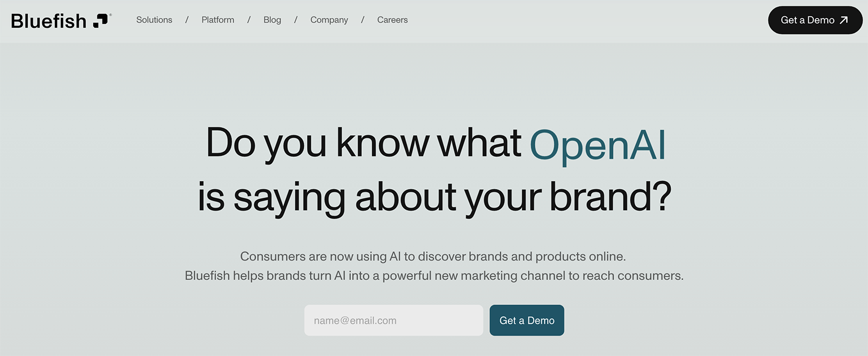Click the slash separator between Company and Careers
Screen dimensions: 868x356
[x=362, y=20]
